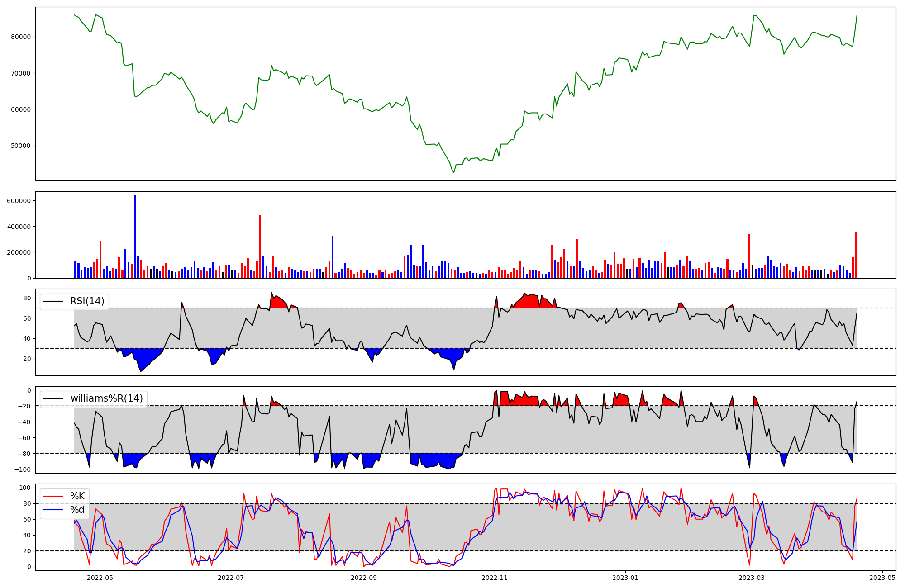Click the 2022-05 date axis label
Viewport: 905px width, 588px height.
[100, 578]
